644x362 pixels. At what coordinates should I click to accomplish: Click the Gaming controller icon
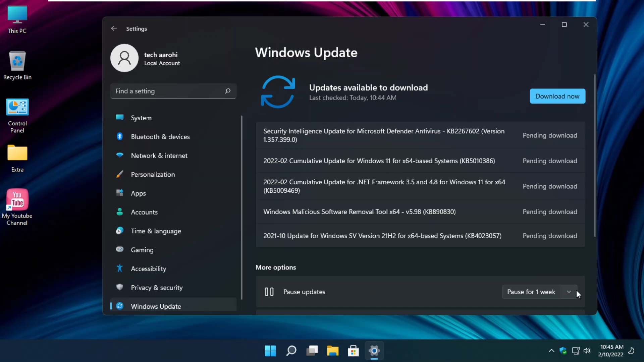tap(120, 249)
